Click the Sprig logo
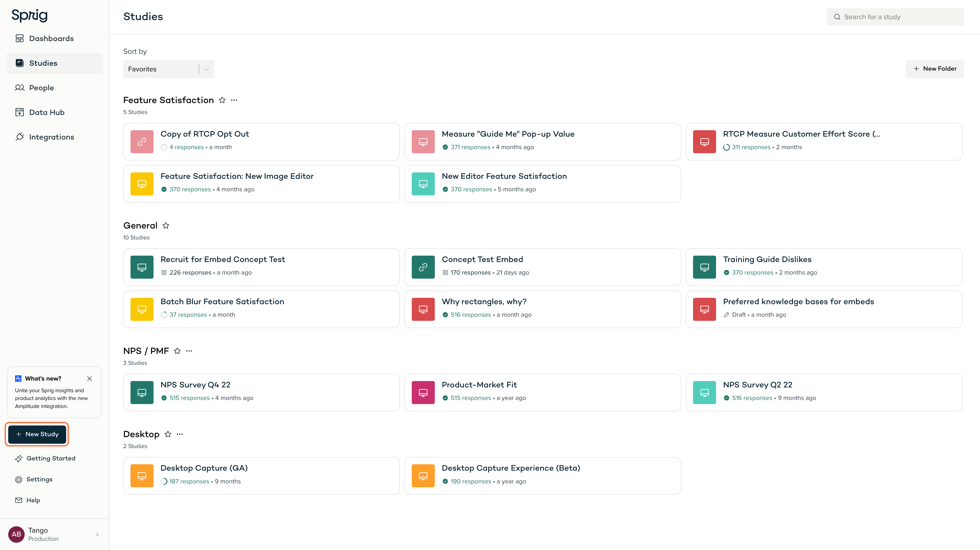This screenshot has height=550, width=980. coord(30,15)
